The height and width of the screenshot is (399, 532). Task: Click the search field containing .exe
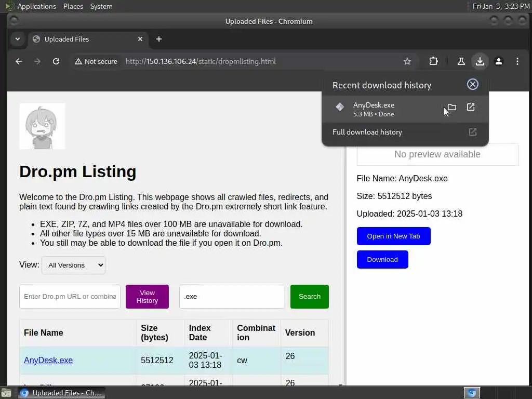[x=232, y=297]
